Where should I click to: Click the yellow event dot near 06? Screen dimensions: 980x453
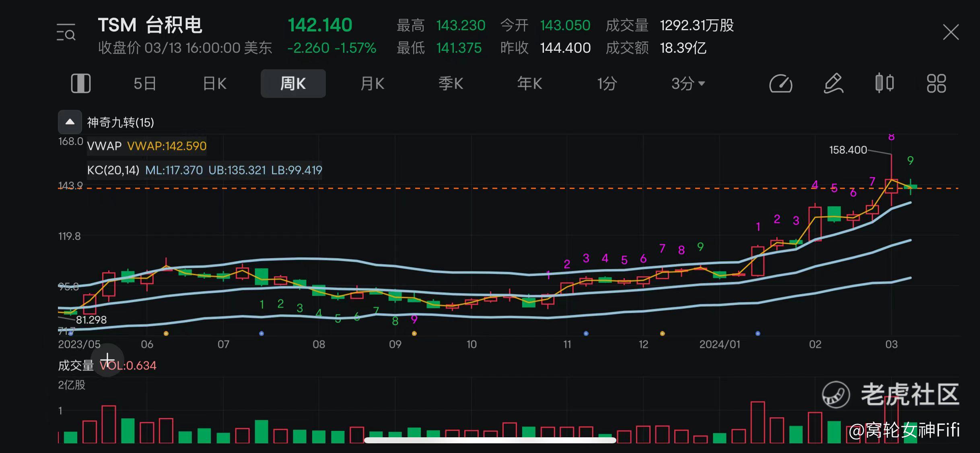pos(166,333)
